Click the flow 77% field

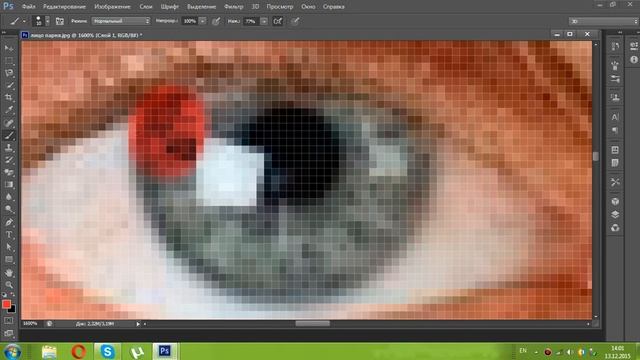pyautogui.click(x=251, y=21)
